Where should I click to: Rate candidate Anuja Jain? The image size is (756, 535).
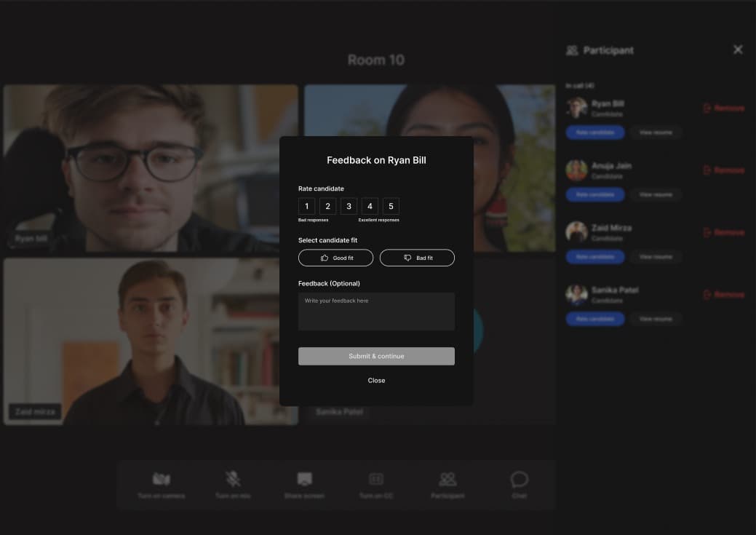pyautogui.click(x=594, y=194)
